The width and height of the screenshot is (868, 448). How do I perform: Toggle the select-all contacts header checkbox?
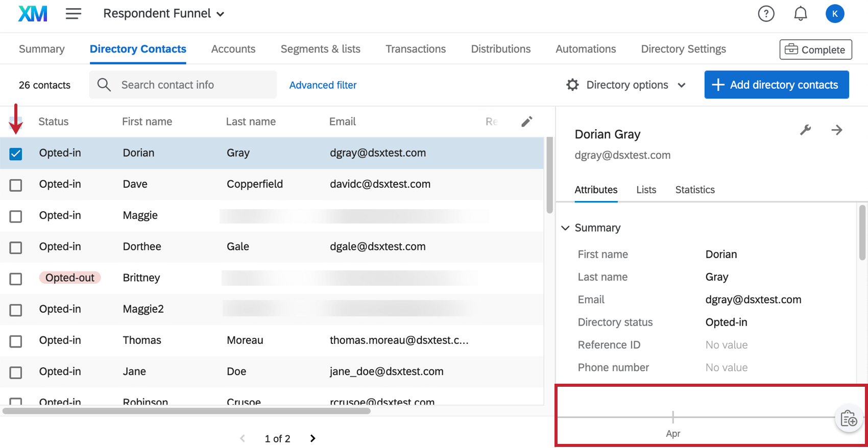point(16,121)
